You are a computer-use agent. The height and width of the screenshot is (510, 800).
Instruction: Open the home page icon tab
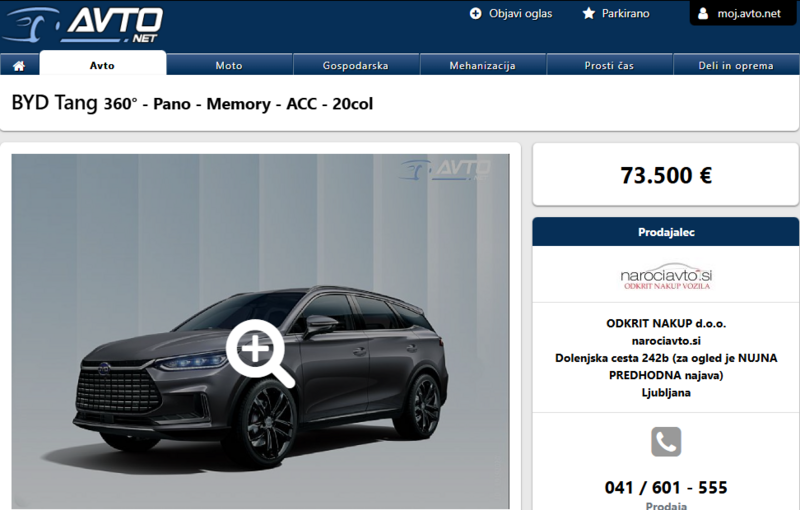tap(19, 65)
